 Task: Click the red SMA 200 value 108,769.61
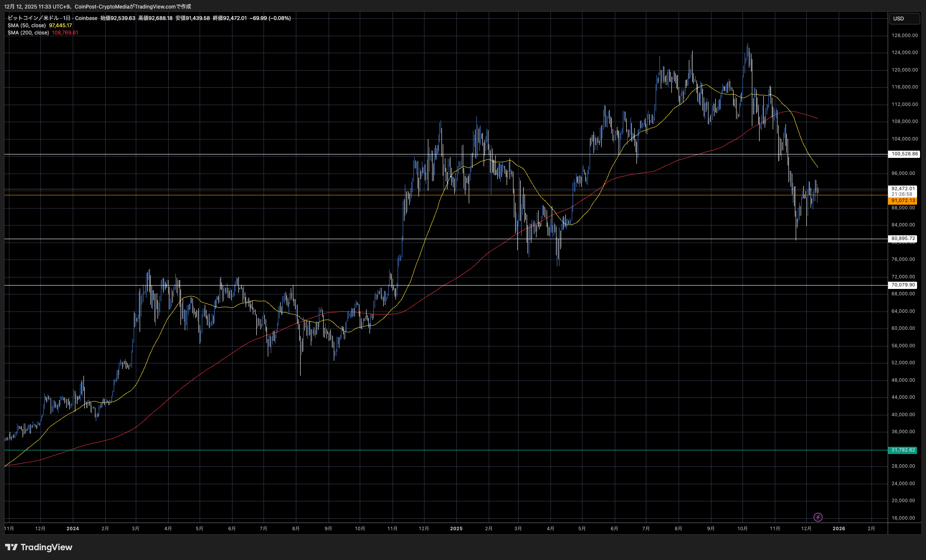pyautogui.click(x=65, y=33)
